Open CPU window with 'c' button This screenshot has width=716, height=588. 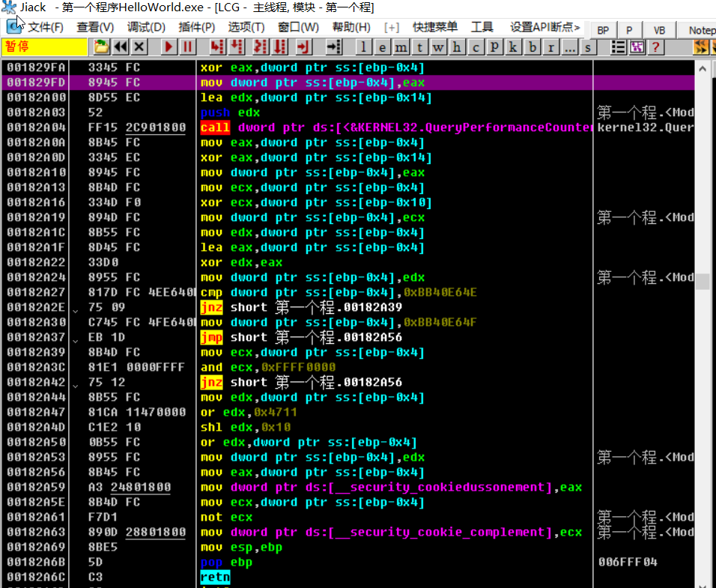click(x=476, y=47)
